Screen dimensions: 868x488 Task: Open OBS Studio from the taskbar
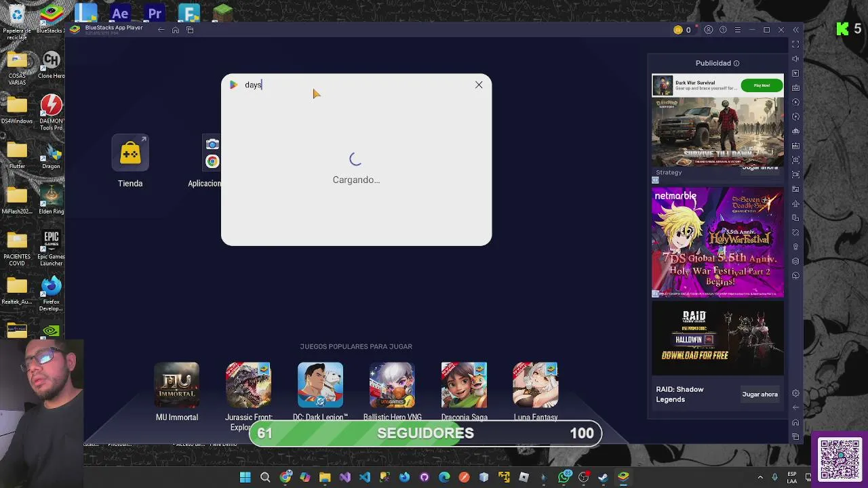click(x=583, y=477)
